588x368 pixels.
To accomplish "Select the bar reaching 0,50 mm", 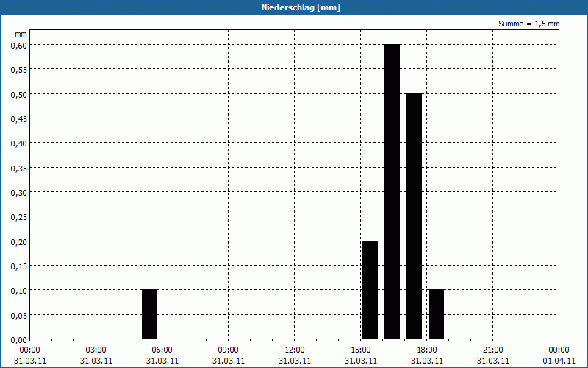I will tap(415, 216).
